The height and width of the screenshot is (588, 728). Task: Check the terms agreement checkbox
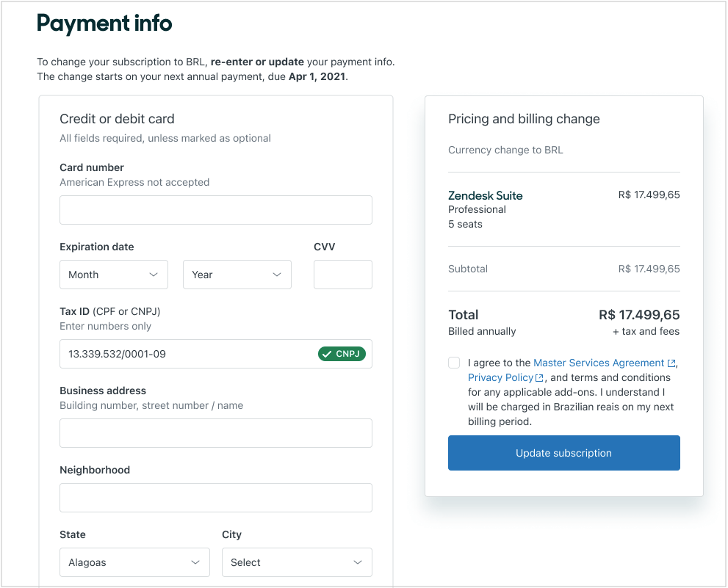[453, 363]
